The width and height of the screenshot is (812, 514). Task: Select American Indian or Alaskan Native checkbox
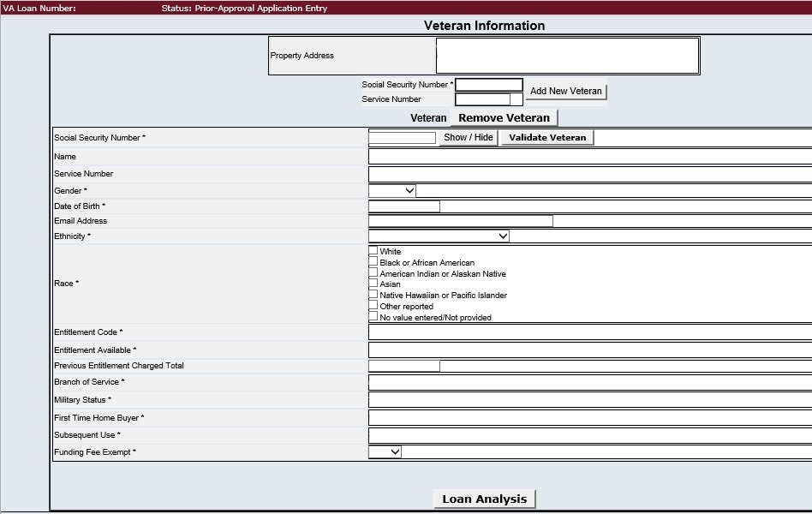point(373,273)
